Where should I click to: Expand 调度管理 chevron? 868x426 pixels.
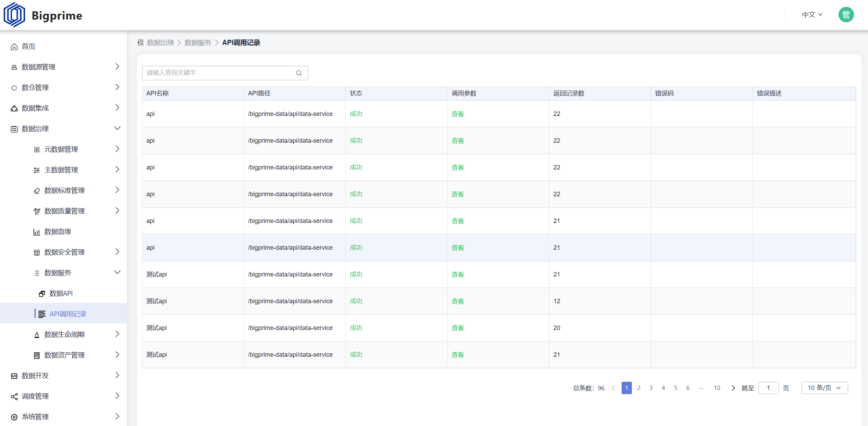tap(117, 396)
